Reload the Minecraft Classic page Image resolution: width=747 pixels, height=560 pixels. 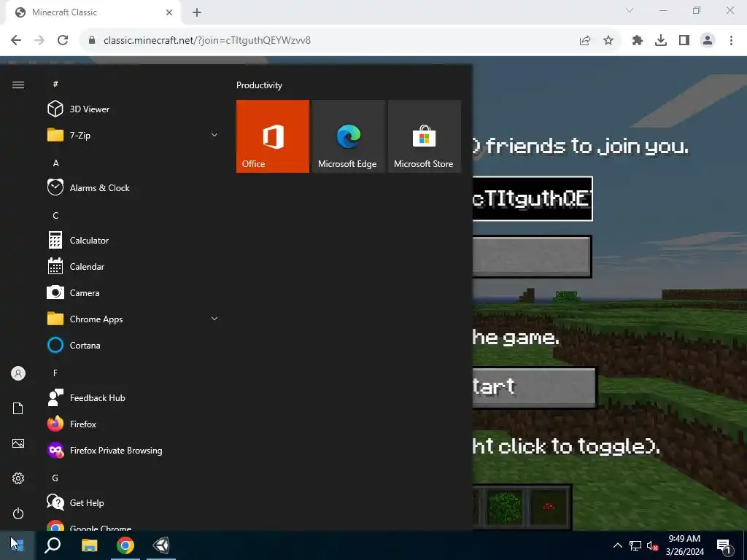point(63,41)
